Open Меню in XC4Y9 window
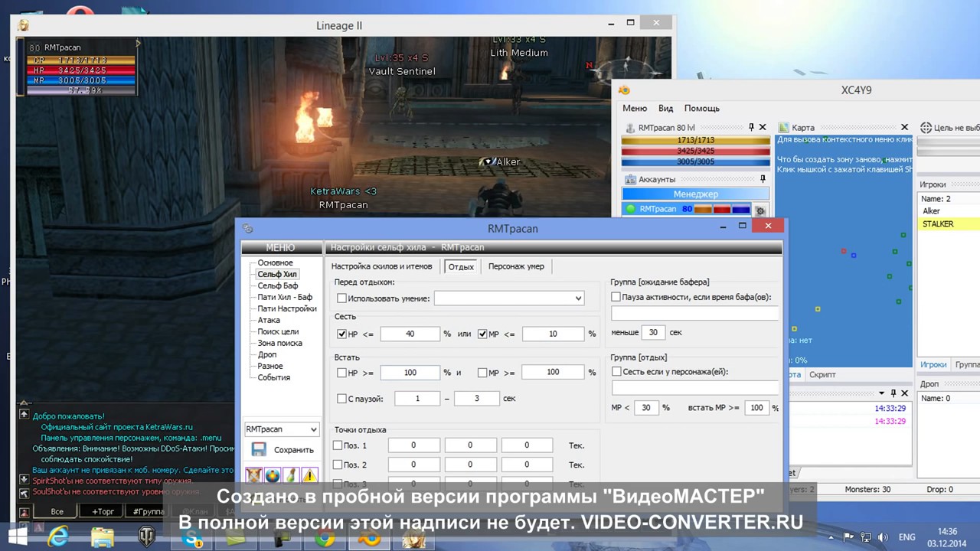Screen dimensions: 980x551 (635, 108)
